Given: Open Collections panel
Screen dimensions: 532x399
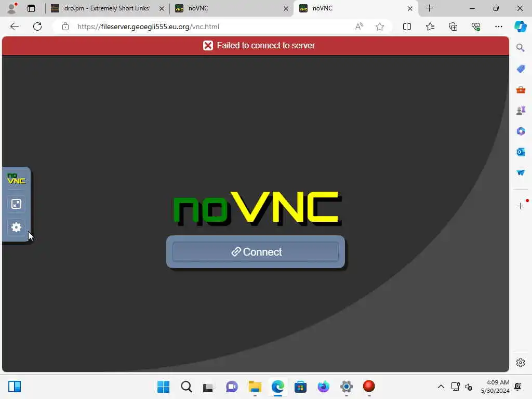Looking at the screenshot, I should pos(453,26).
